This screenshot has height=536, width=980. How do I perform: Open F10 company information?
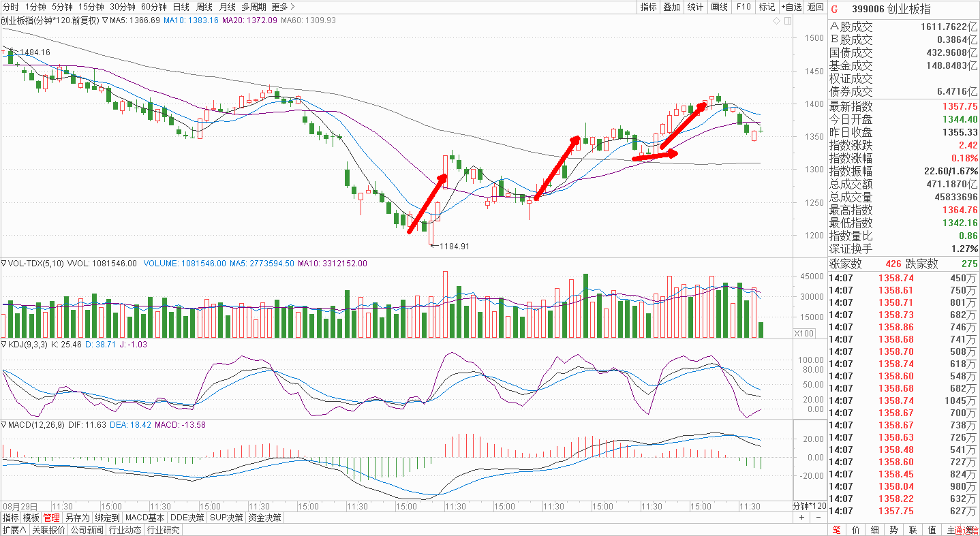(744, 7)
